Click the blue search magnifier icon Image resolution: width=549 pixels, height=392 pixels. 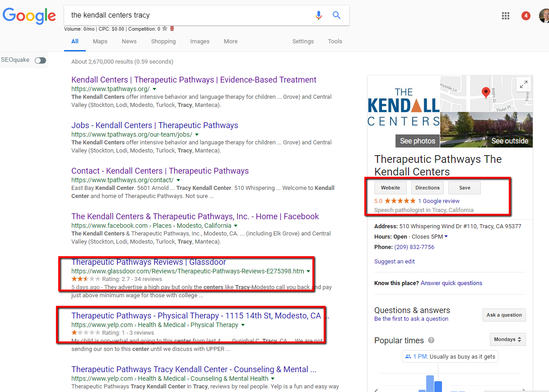pos(336,15)
